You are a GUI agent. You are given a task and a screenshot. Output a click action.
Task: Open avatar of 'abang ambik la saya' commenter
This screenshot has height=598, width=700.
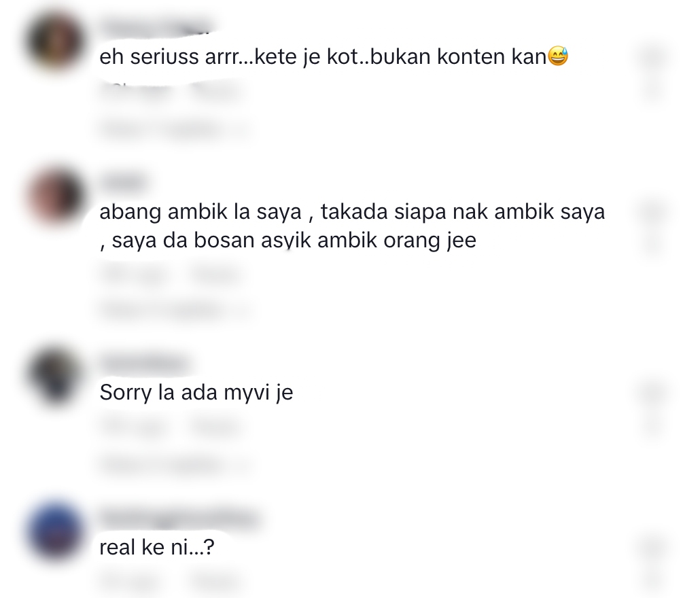tap(55, 196)
